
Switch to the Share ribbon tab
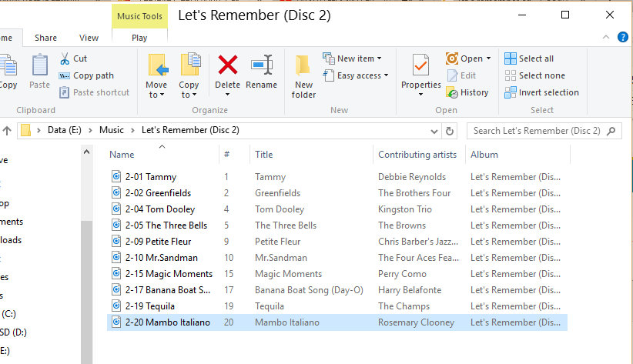click(x=45, y=38)
